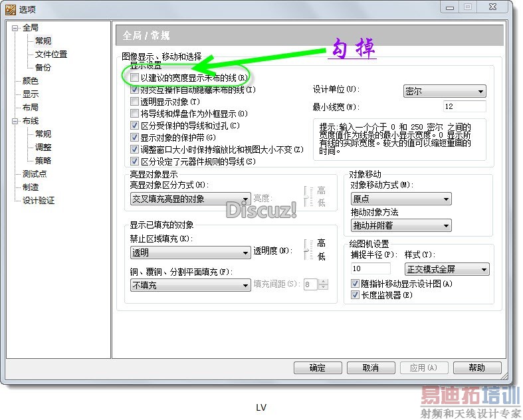523x420 pixels.
Task: Click the 帮助 button
Action: [x=477, y=367]
